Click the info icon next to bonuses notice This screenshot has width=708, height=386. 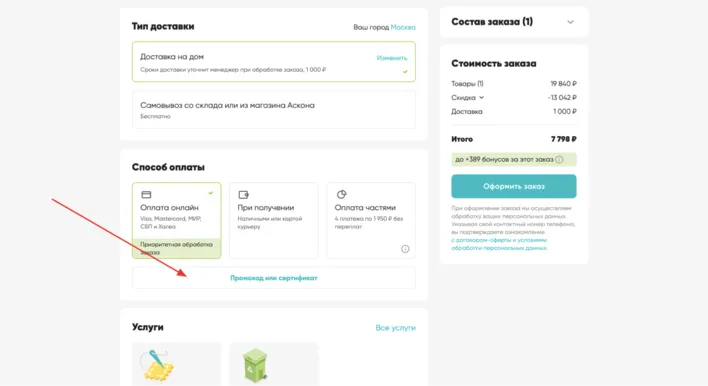click(559, 159)
